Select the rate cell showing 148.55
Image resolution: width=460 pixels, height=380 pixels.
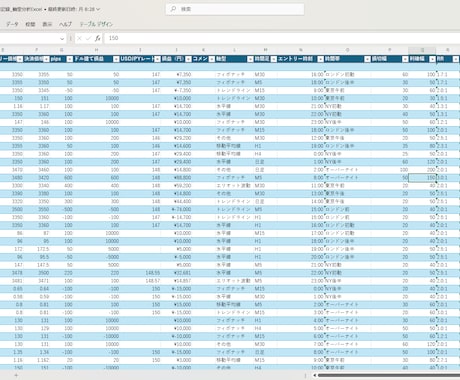[x=140, y=273]
